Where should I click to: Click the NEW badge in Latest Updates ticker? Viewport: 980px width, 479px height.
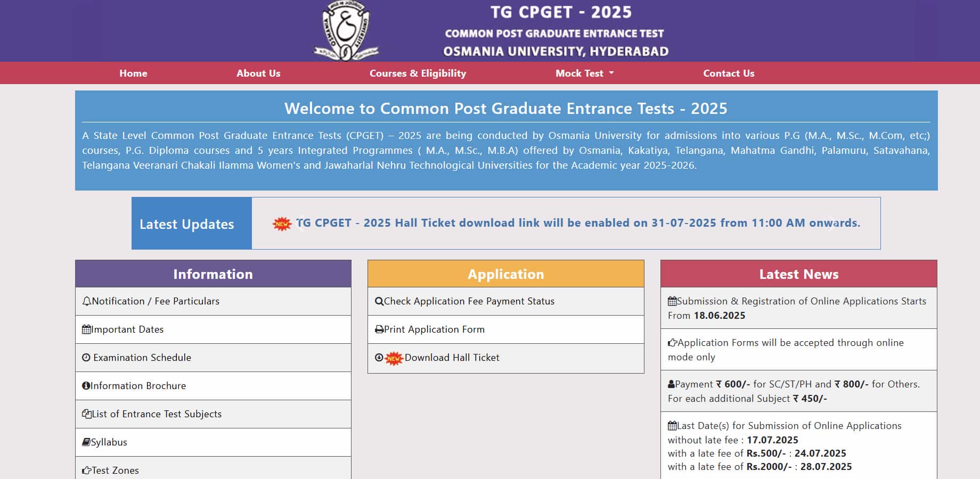point(282,224)
